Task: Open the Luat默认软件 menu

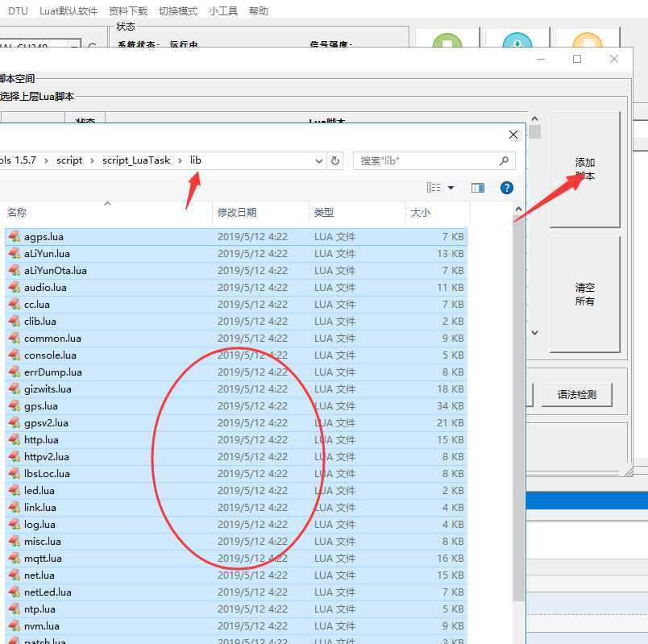Action: click(x=69, y=10)
